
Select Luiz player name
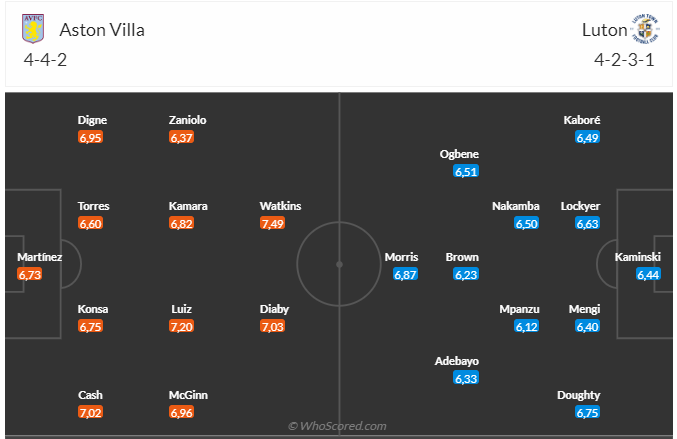coord(181,309)
